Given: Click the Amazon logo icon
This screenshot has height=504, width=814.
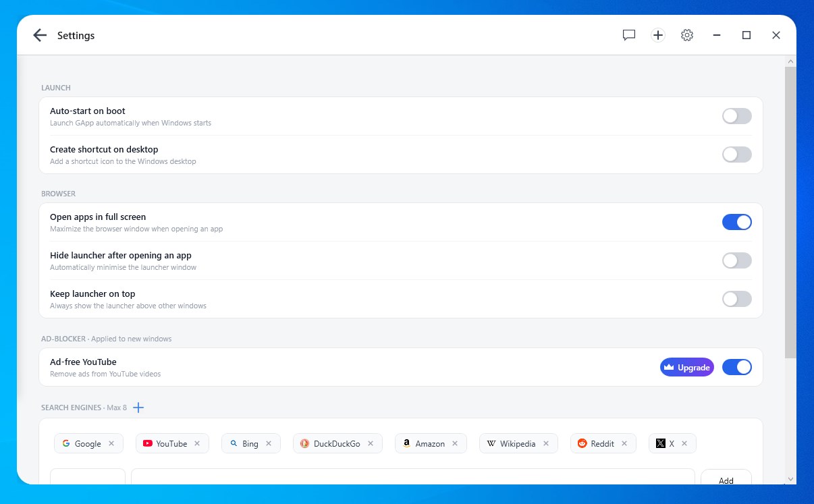Looking at the screenshot, I should tap(407, 443).
